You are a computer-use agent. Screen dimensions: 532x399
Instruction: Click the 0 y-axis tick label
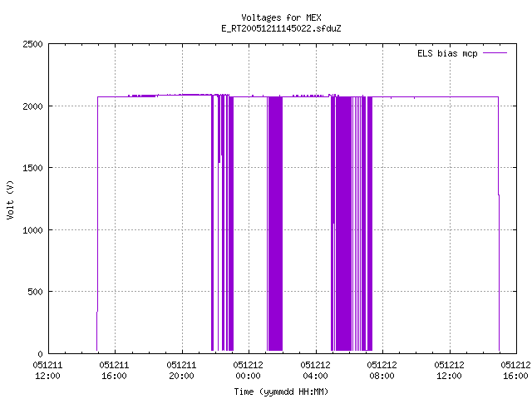[x=41, y=354]
